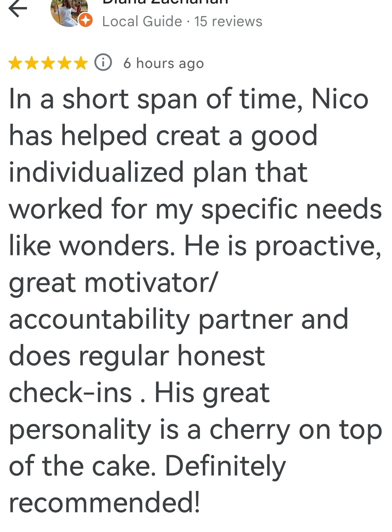Image resolution: width=392 pixels, height=532 pixels.
Task: Click the first rating star
Action: (x=16, y=63)
